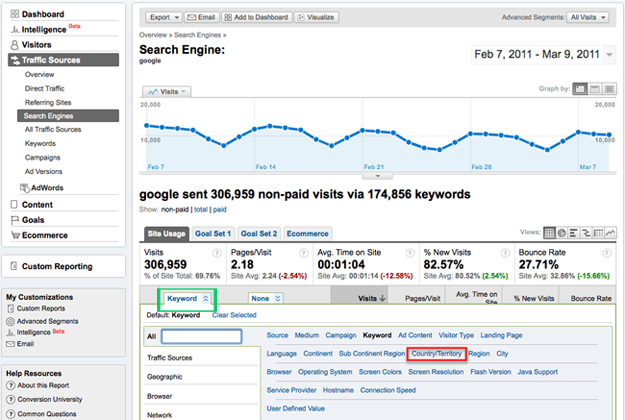This screenshot has width=625, height=420.
Task: Click the Feb 7 data point on graph
Action: pyautogui.click(x=147, y=126)
